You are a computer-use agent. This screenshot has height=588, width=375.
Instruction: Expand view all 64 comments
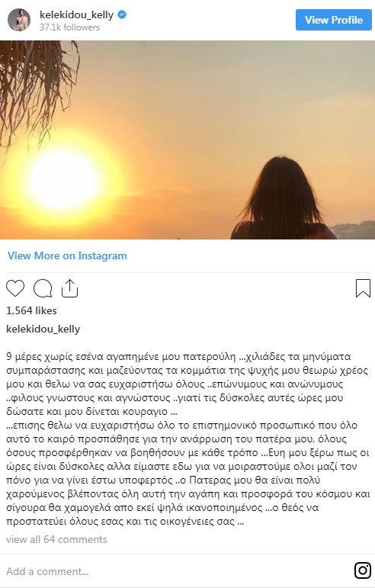pyautogui.click(x=56, y=539)
